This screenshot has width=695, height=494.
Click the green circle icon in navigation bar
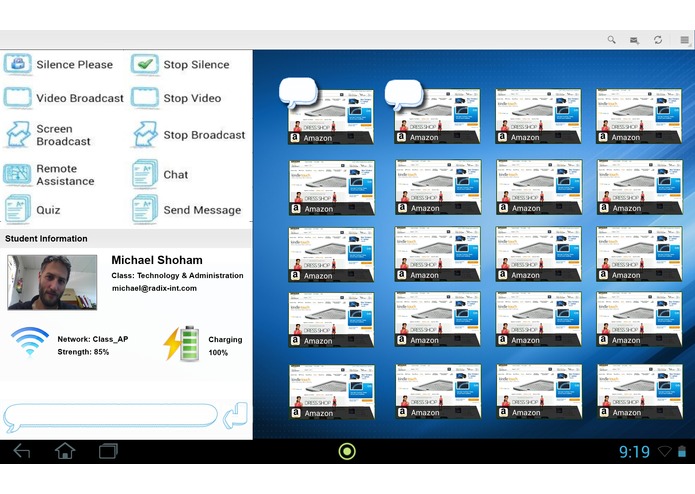347,451
